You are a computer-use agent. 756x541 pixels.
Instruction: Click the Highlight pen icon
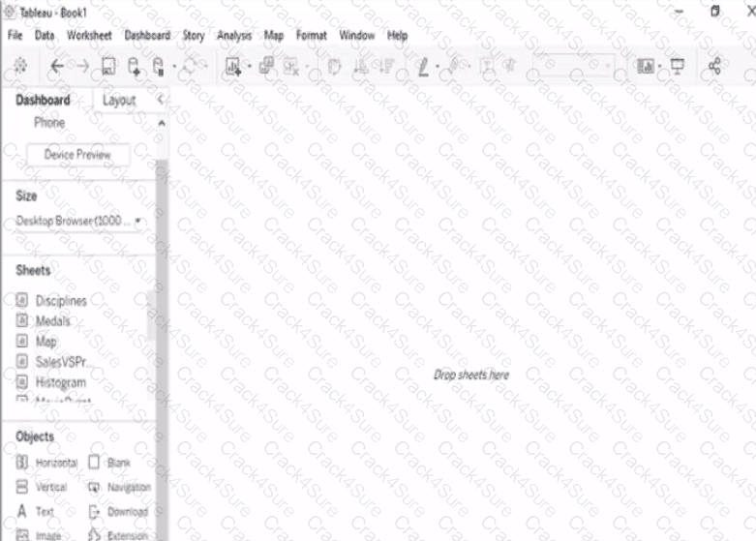pyautogui.click(x=423, y=67)
